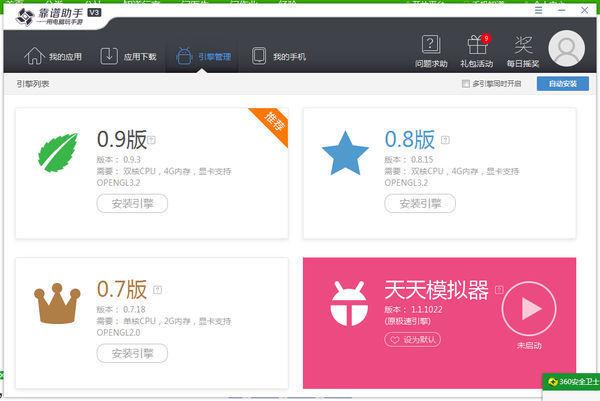Click the user avatar profile picture
Image resolution: width=600 pixels, height=401 pixels.
(566, 49)
